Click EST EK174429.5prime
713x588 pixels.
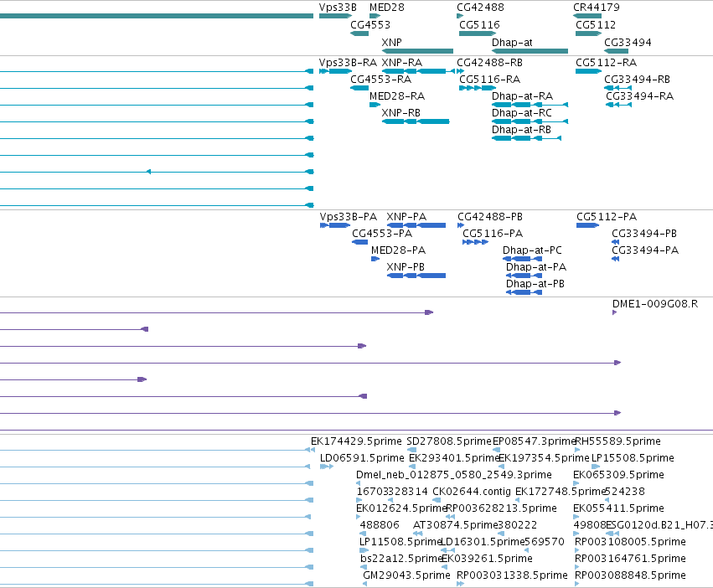point(356,441)
